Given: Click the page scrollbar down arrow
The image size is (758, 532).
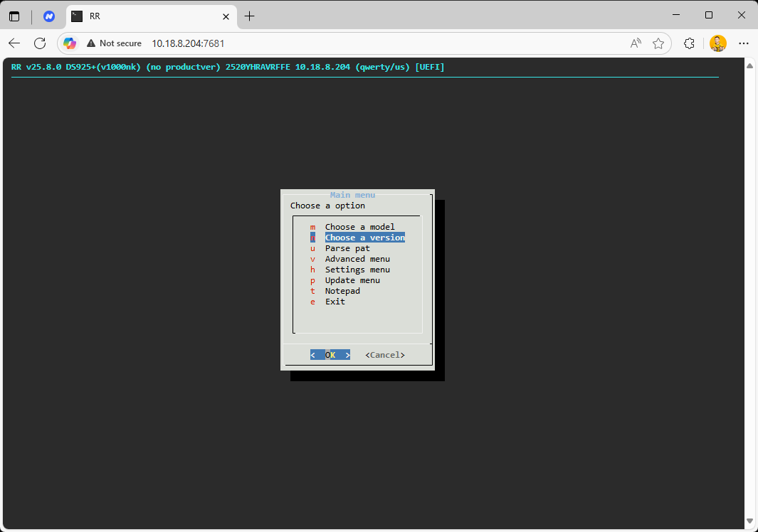Looking at the screenshot, I should [749, 521].
